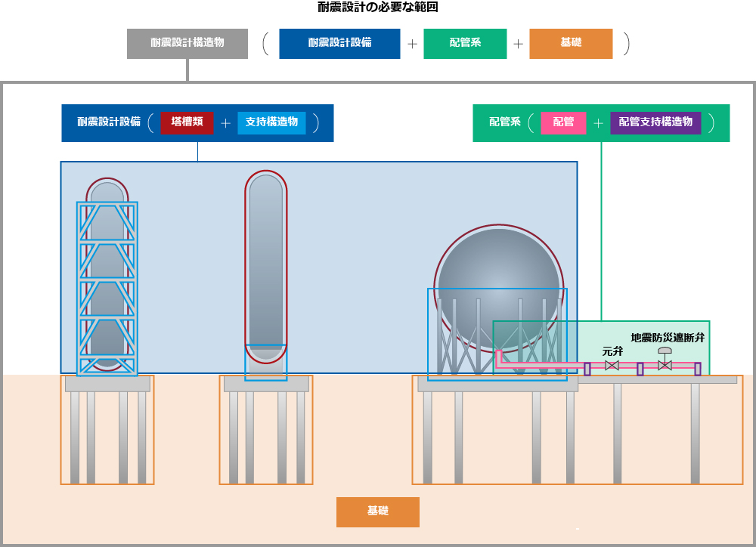Select the light blue 支持構造物 label
Screen dimensions: 756x547
coord(271,122)
